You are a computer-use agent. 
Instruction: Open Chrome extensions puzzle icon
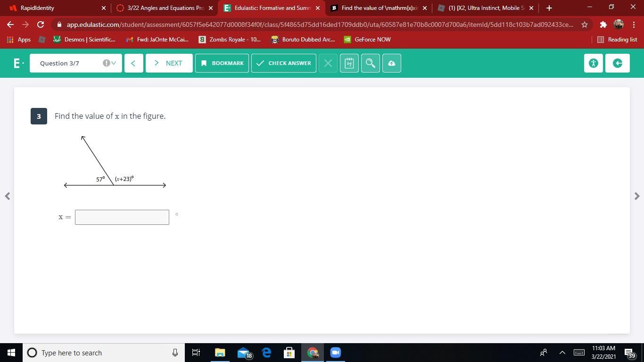pos(603,25)
